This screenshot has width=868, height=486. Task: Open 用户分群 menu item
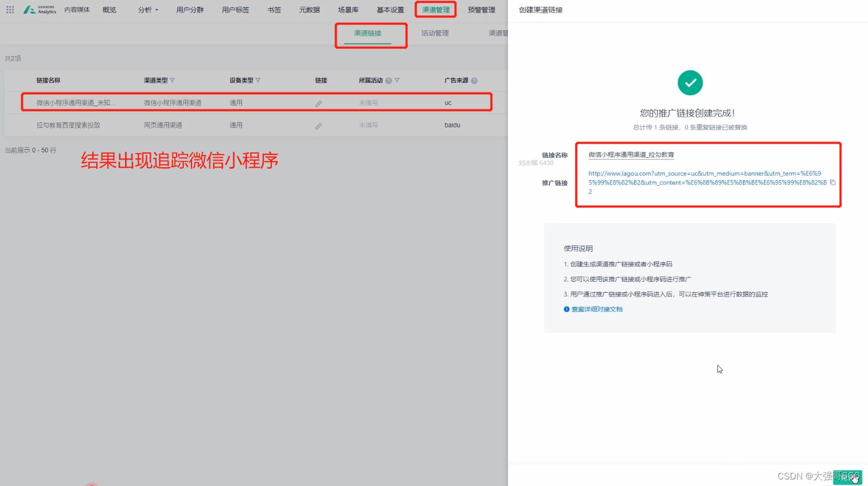(x=190, y=10)
